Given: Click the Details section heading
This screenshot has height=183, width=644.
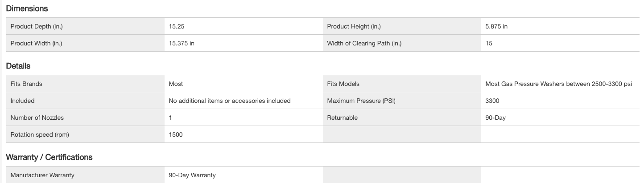Looking at the screenshot, I should (x=18, y=66).
